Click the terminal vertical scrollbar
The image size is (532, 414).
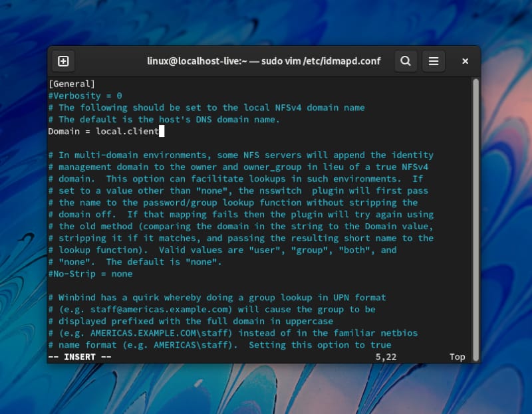pyautogui.click(x=475, y=220)
